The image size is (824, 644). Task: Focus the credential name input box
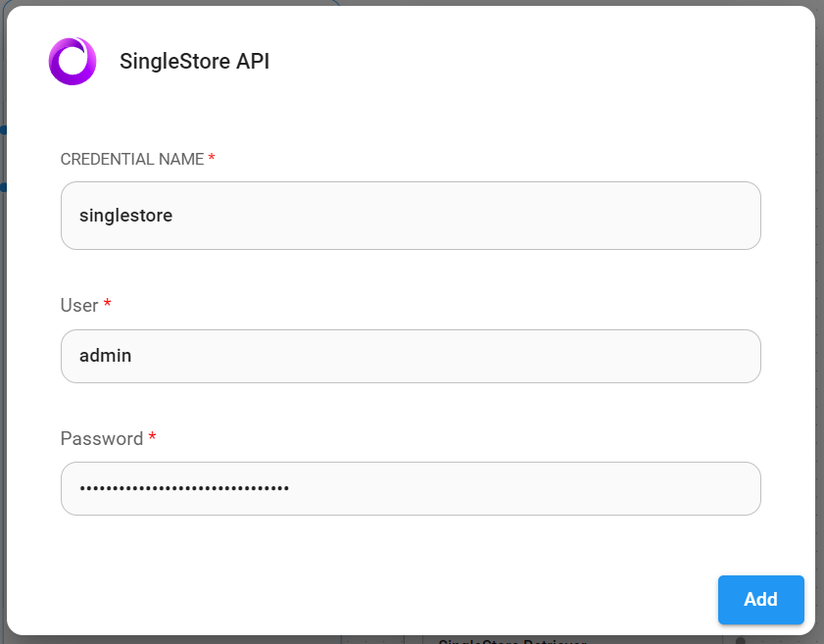tap(411, 216)
